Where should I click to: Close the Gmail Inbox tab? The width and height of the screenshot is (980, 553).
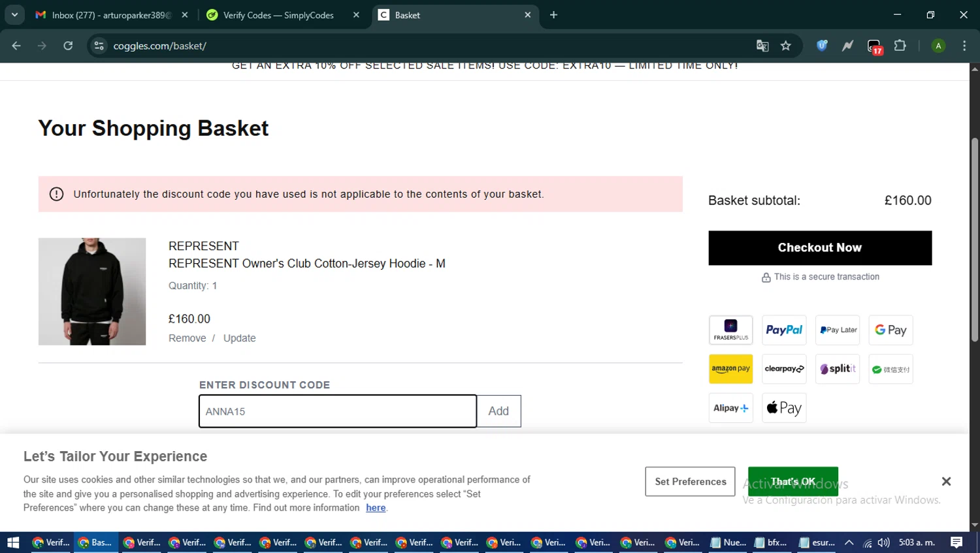pyautogui.click(x=185, y=15)
